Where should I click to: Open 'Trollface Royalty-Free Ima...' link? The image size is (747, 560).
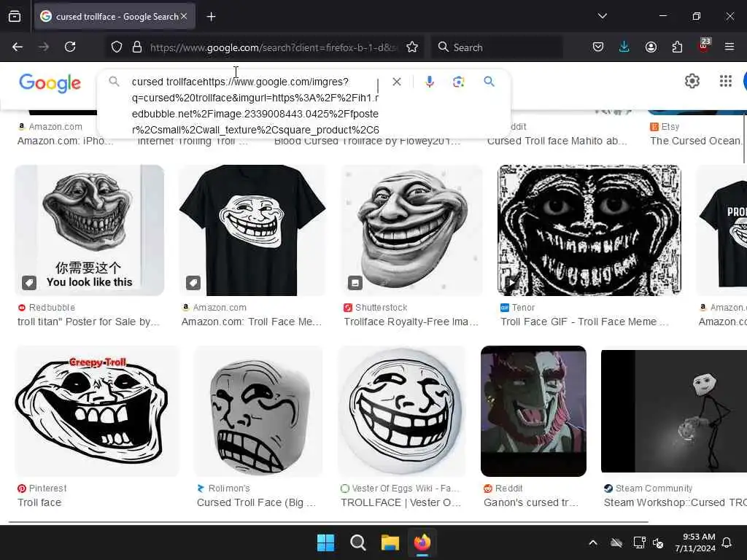coord(411,322)
